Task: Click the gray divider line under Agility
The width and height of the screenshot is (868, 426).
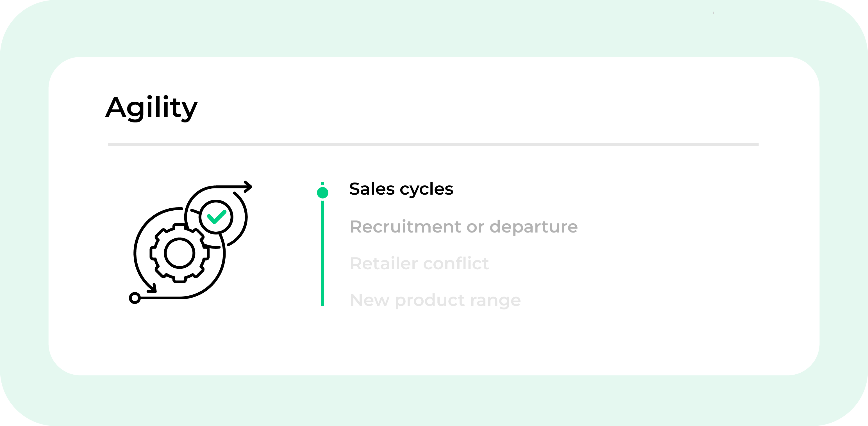Action: 433,144
